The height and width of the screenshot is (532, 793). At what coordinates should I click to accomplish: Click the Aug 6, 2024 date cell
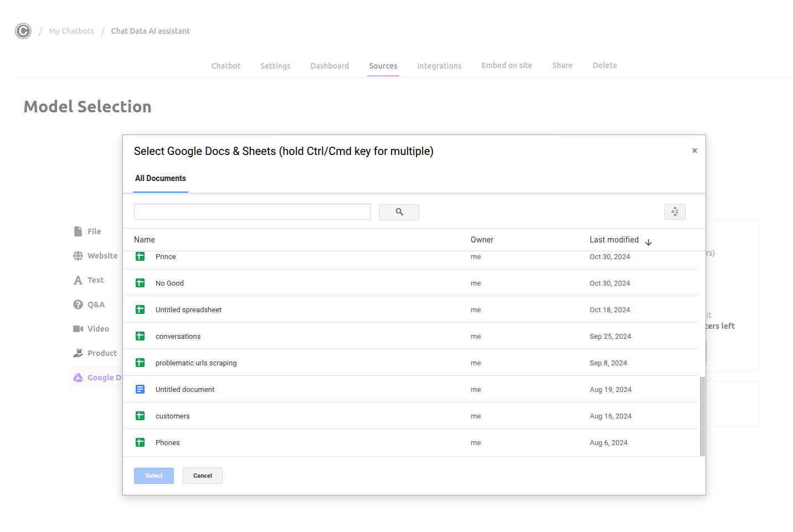point(609,443)
